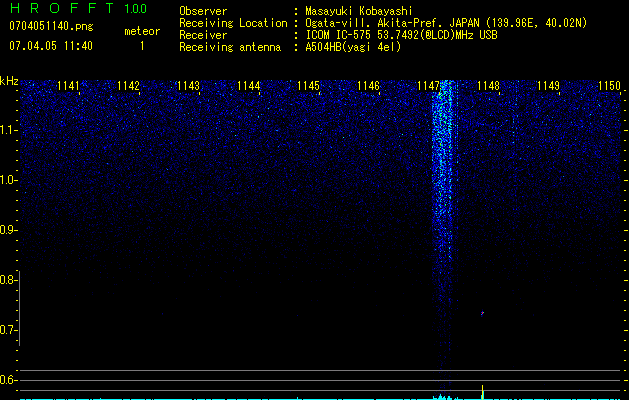Click observer name Masayuki Kobayashi

(x=359, y=11)
